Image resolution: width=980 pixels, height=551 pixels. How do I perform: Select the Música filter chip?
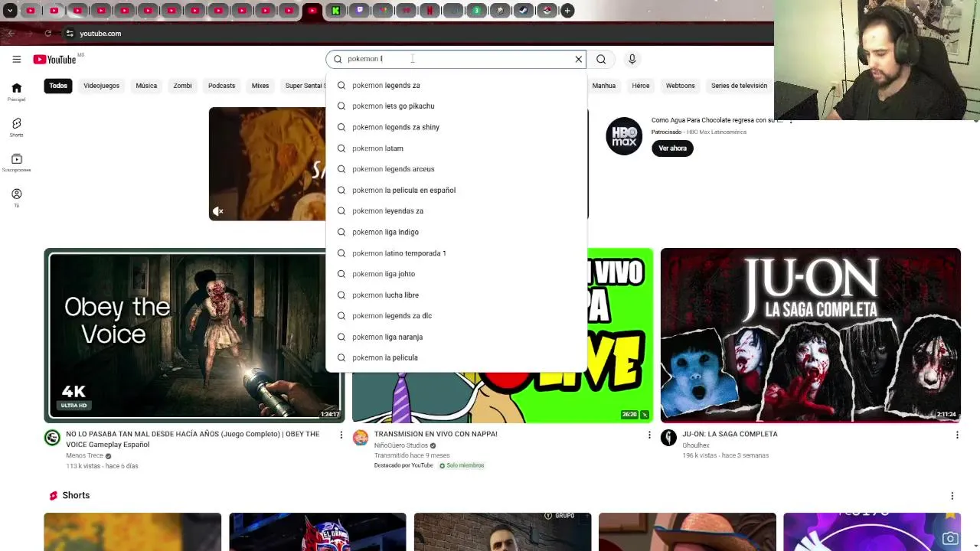(146, 86)
